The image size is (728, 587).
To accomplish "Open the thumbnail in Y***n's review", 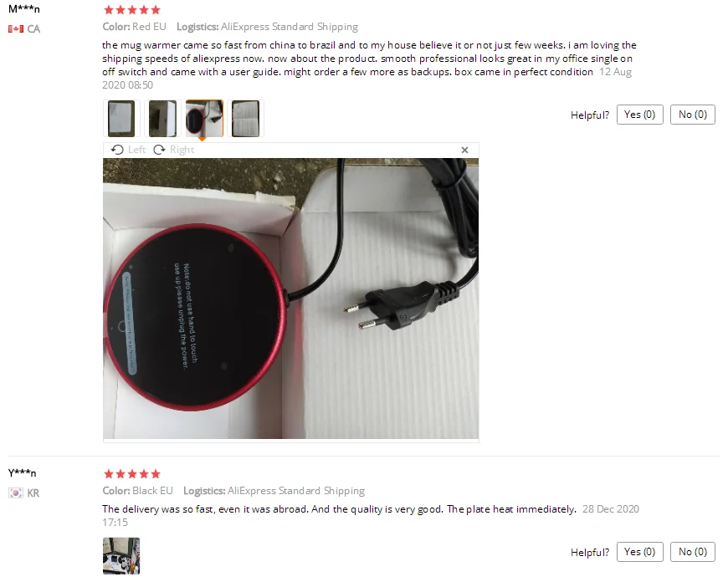I will pyautogui.click(x=121, y=556).
